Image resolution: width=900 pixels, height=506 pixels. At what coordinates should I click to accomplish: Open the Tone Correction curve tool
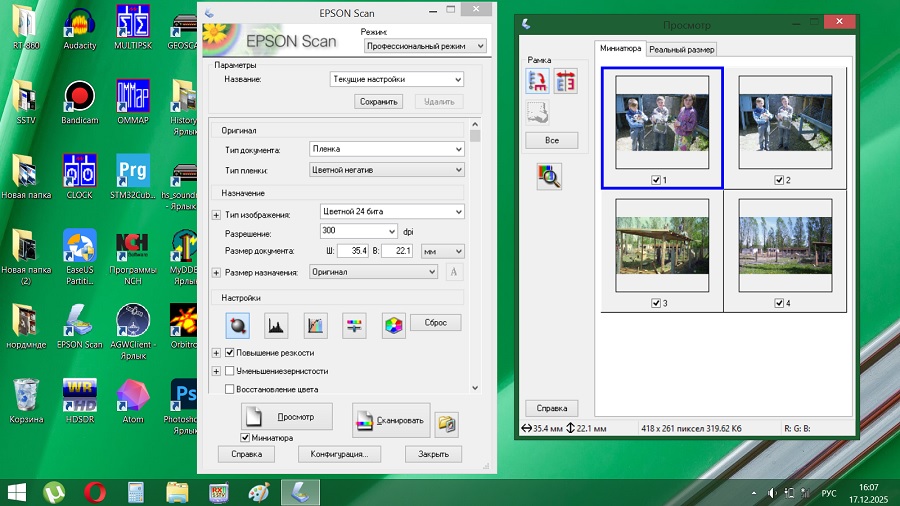[x=315, y=324]
